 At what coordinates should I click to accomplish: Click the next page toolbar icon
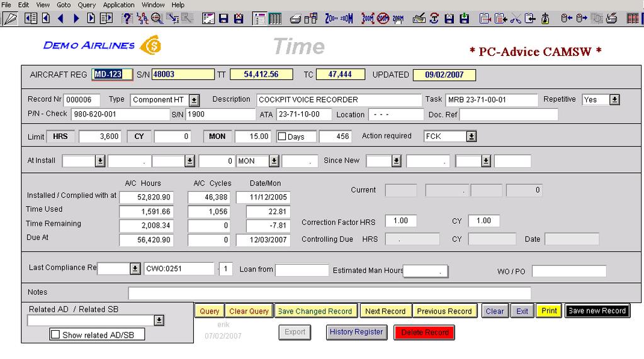[x=91, y=18]
